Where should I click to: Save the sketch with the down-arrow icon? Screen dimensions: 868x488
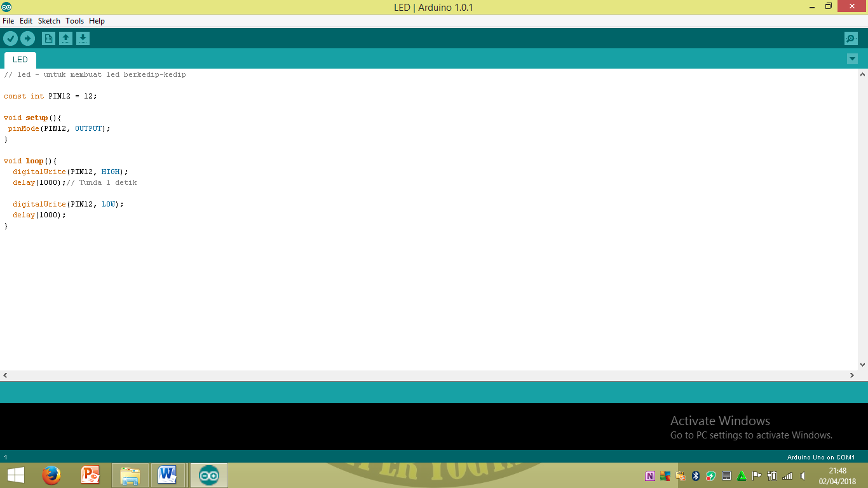[x=83, y=39]
